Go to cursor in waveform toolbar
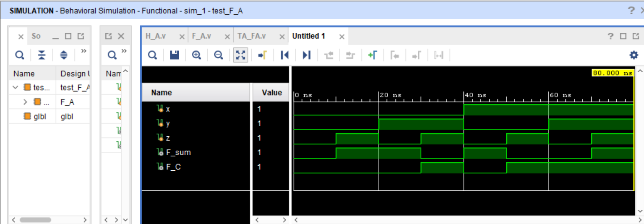This screenshot has width=644, height=224. (x=262, y=55)
